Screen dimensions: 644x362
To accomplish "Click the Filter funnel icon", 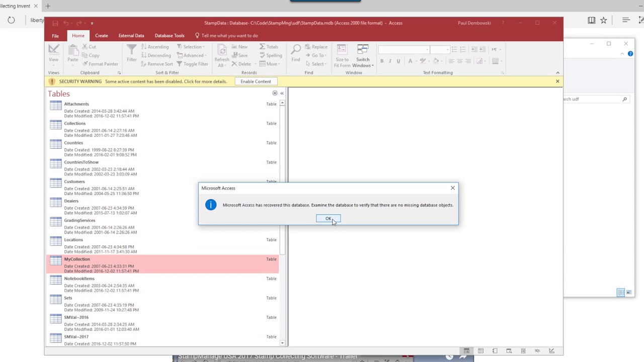I will tap(132, 50).
